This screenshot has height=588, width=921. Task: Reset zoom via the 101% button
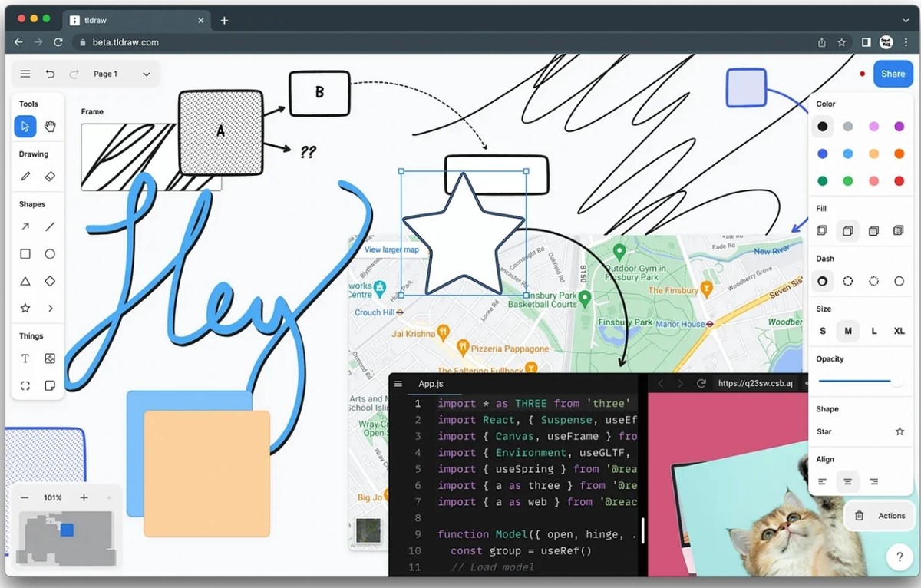[x=53, y=497]
